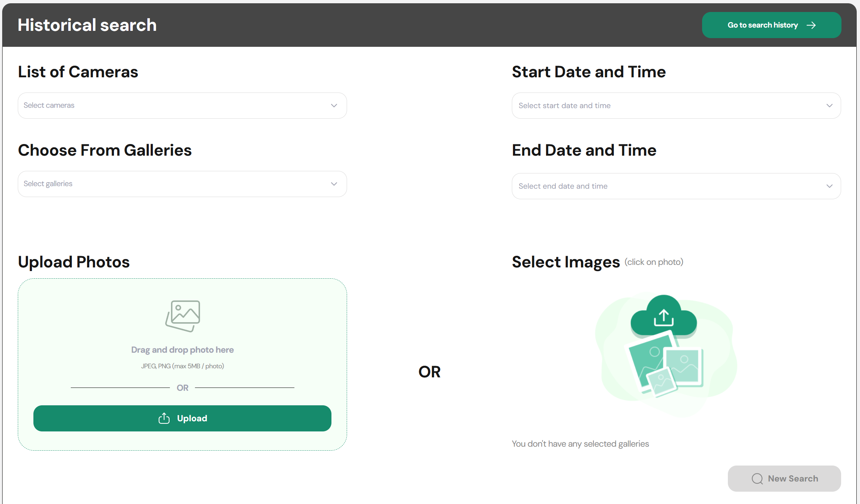Image resolution: width=860 pixels, height=504 pixels.
Task: Open end date picker via chevron
Action: point(829,186)
